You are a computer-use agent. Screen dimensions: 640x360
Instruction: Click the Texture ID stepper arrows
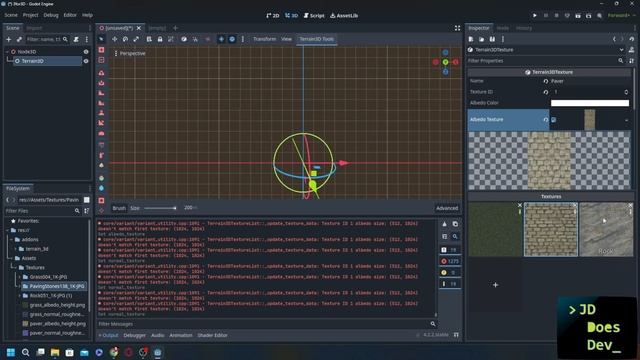[x=626, y=92]
